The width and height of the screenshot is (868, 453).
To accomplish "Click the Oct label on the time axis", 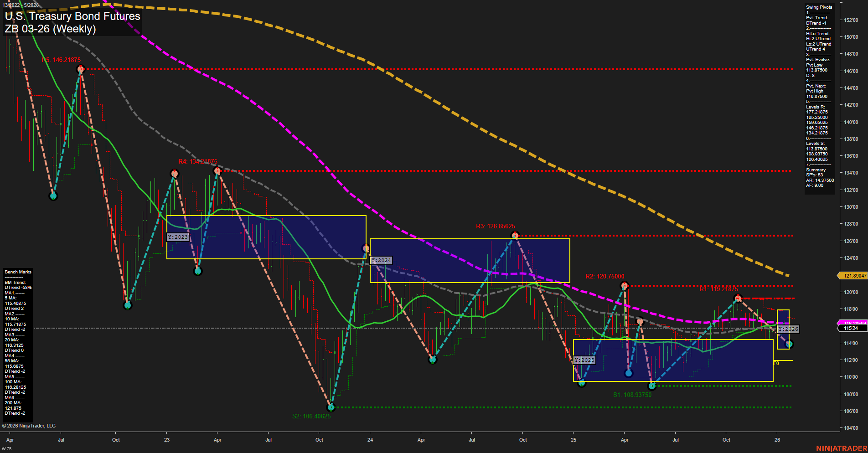I will click(x=115, y=440).
